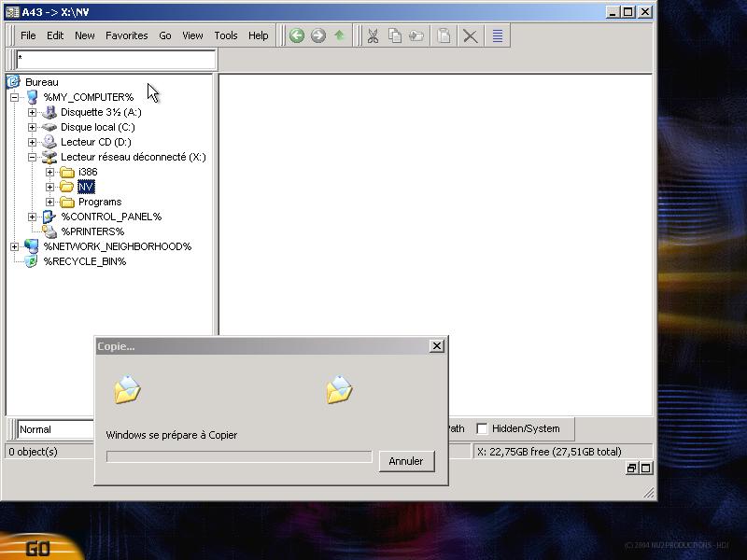The width and height of the screenshot is (747, 560).
Task: Open the View menu
Action: click(192, 35)
